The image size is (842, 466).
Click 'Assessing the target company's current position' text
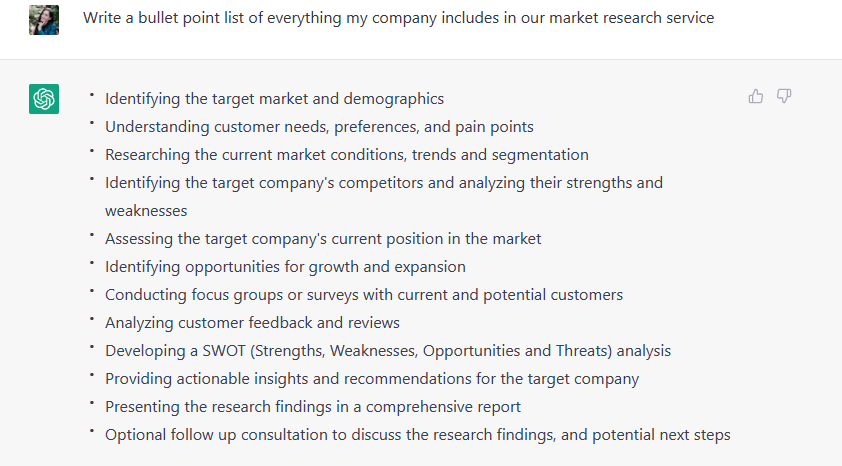[323, 239]
